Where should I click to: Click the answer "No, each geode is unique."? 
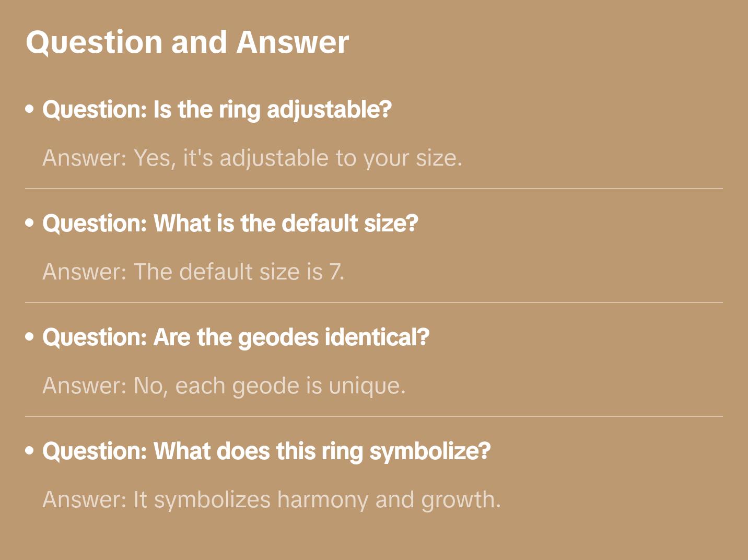tap(224, 386)
